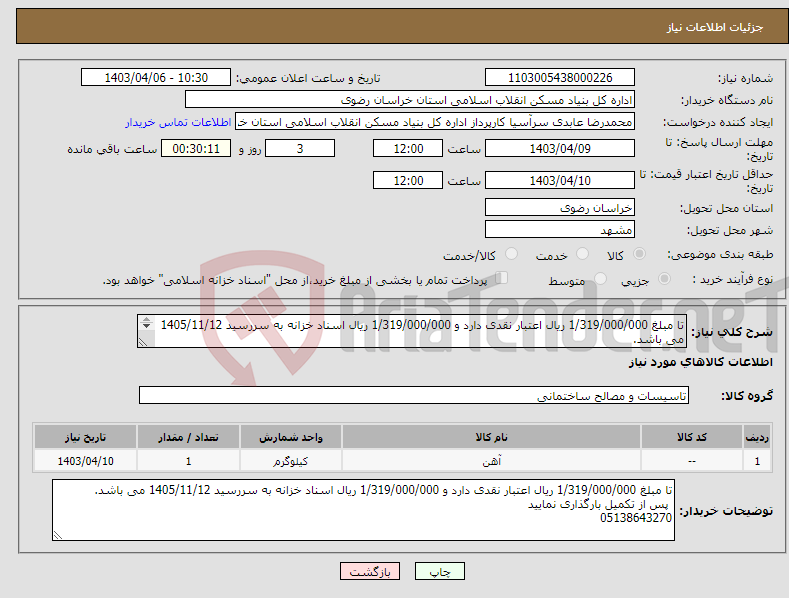Click the -- item code cell

pos(692,461)
